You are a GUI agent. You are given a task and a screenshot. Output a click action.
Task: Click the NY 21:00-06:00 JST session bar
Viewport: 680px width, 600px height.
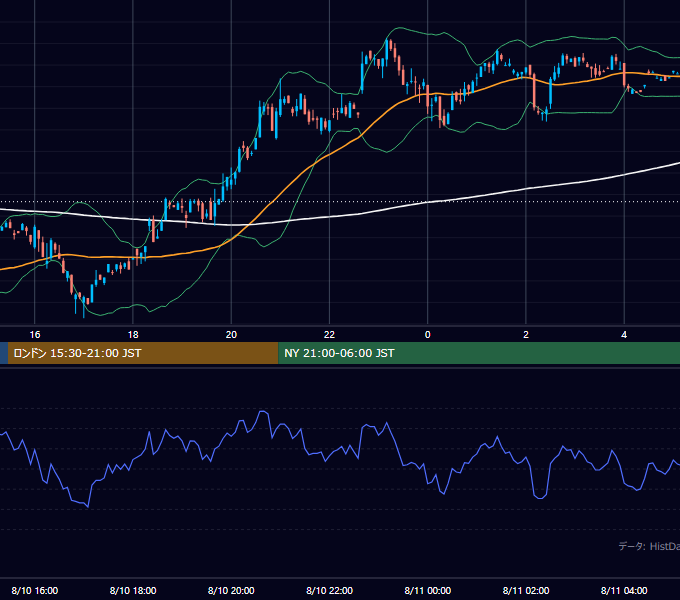coord(479,353)
